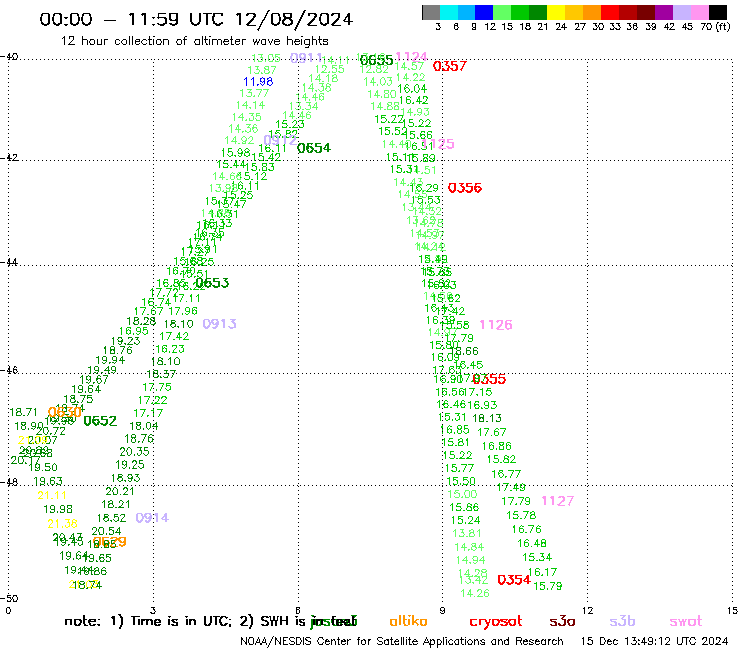The height and width of the screenshot is (650, 740).
Task: Click the longitude axis label 15 at bottom right
Action: pos(733,610)
